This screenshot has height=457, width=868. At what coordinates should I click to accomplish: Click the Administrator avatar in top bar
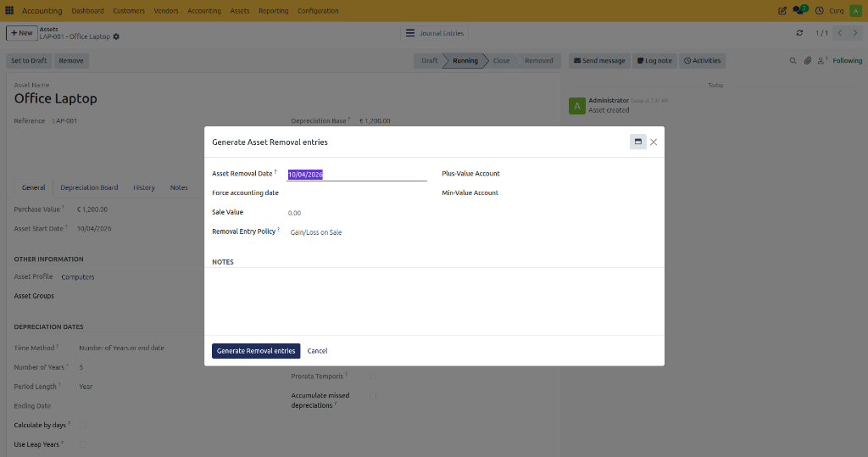855,10
